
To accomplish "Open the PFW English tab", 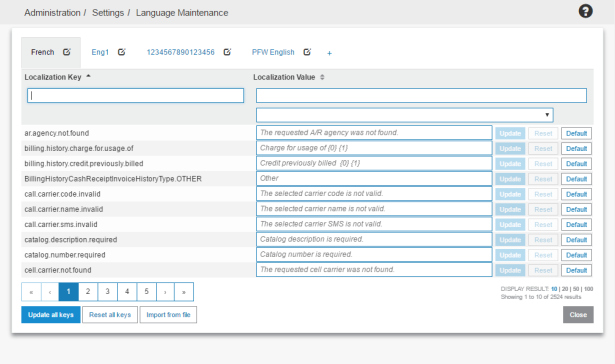I will [x=273, y=52].
